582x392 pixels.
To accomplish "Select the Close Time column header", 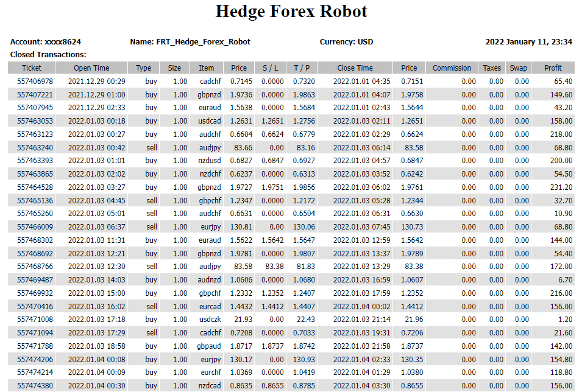I will [355, 68].
